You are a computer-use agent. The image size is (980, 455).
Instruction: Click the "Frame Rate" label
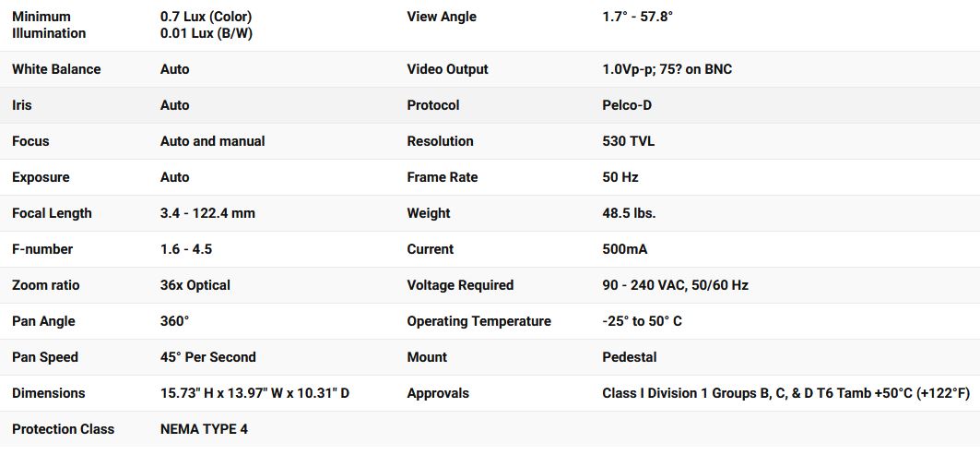tap(443, 177)
